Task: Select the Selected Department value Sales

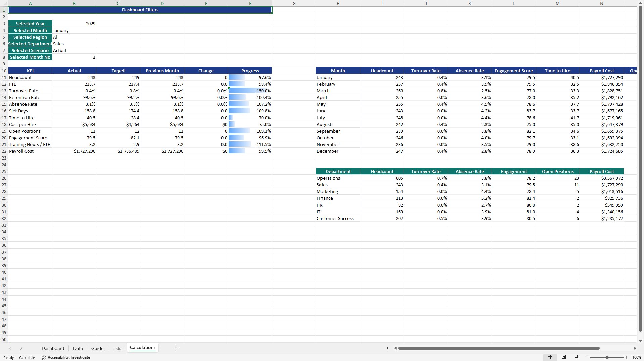Action: click(74, 44)
